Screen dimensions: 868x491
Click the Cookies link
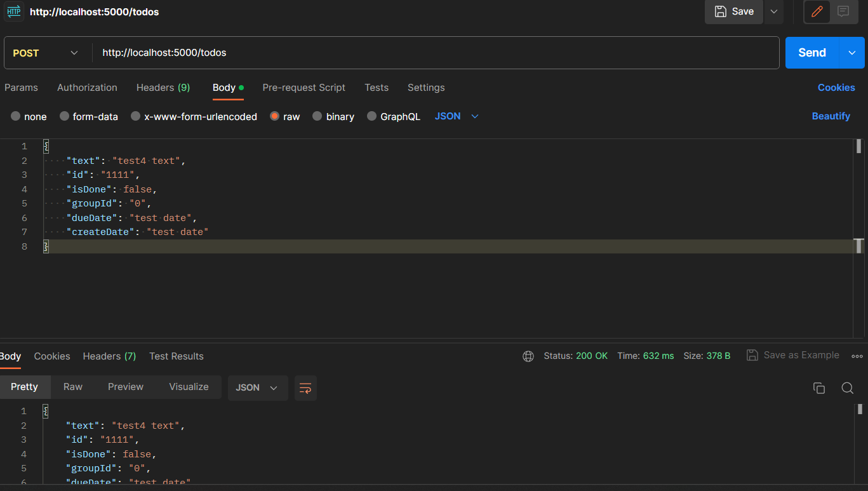(x=836, y=88)
